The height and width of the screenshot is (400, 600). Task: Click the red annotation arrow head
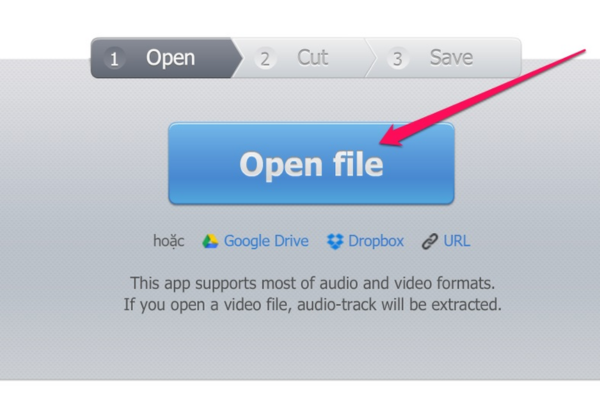tap(392, 137)
